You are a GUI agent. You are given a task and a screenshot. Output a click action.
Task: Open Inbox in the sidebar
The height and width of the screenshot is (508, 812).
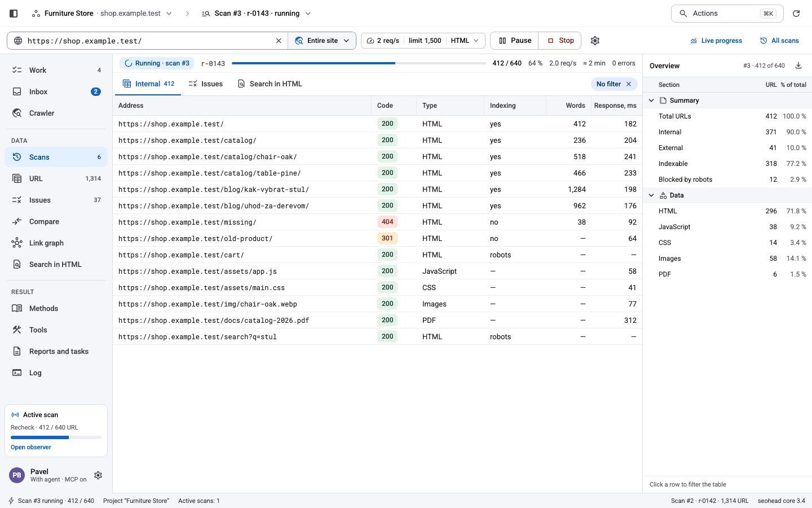point(56,91)
